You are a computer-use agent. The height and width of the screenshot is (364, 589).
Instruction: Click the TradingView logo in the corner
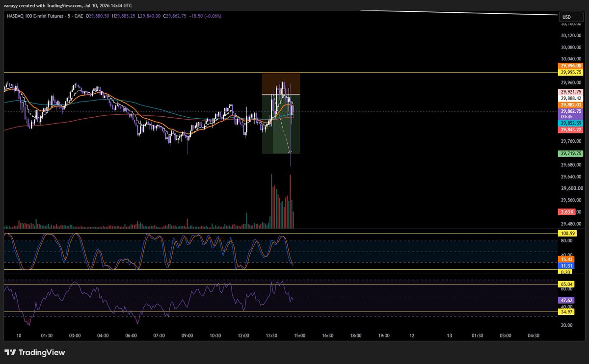[34, 353]
